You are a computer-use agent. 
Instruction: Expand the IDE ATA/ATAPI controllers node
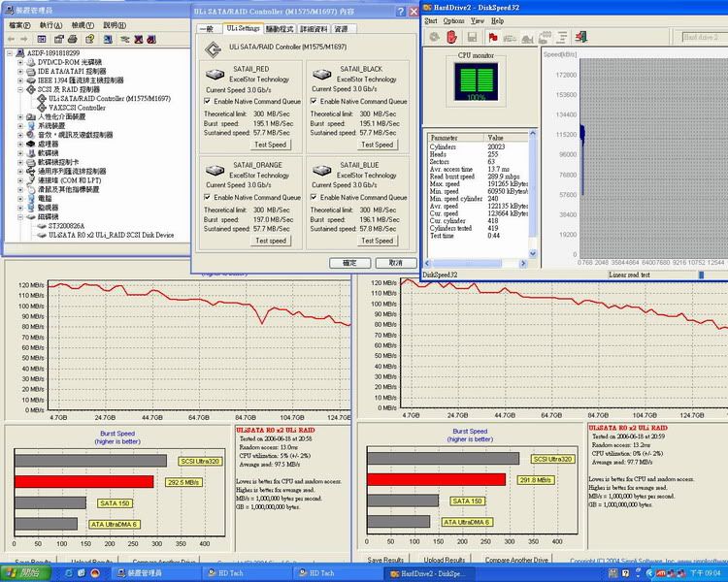(x=20, y=72)
